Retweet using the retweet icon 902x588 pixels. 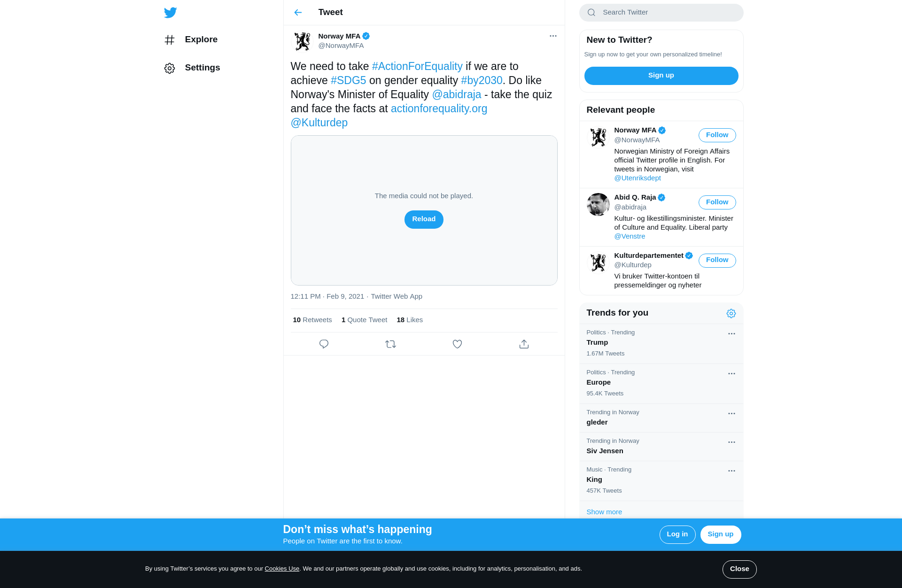390,344
